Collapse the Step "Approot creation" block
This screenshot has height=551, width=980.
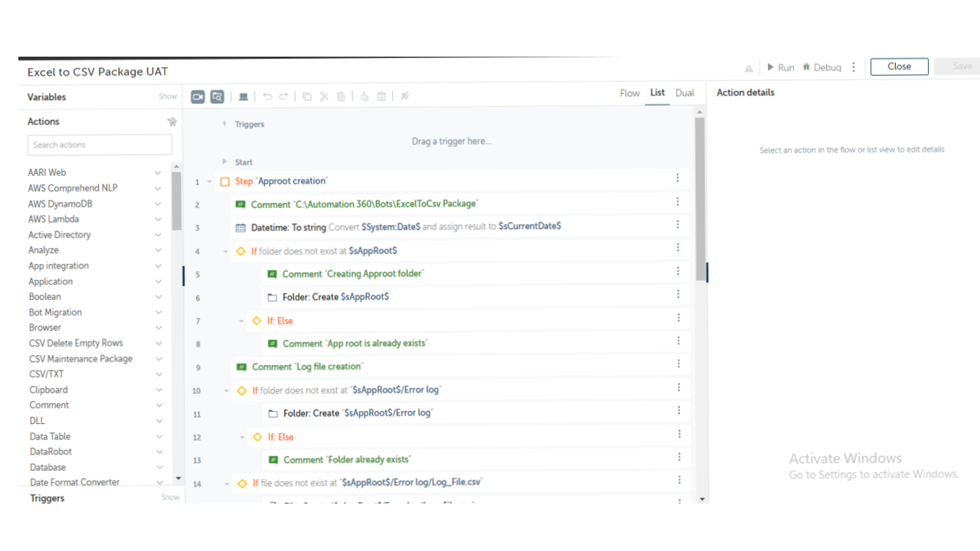[209, 181]
